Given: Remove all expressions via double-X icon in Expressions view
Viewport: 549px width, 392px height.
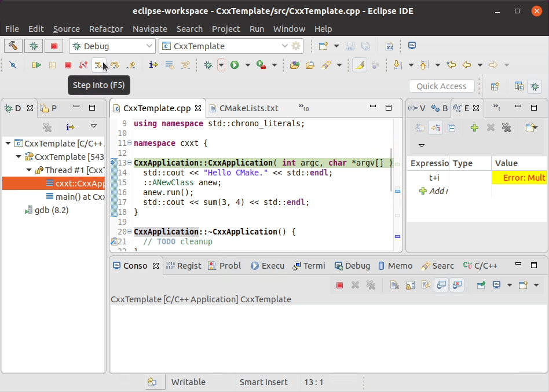Looking at the screenshot, I should (507, 127).
